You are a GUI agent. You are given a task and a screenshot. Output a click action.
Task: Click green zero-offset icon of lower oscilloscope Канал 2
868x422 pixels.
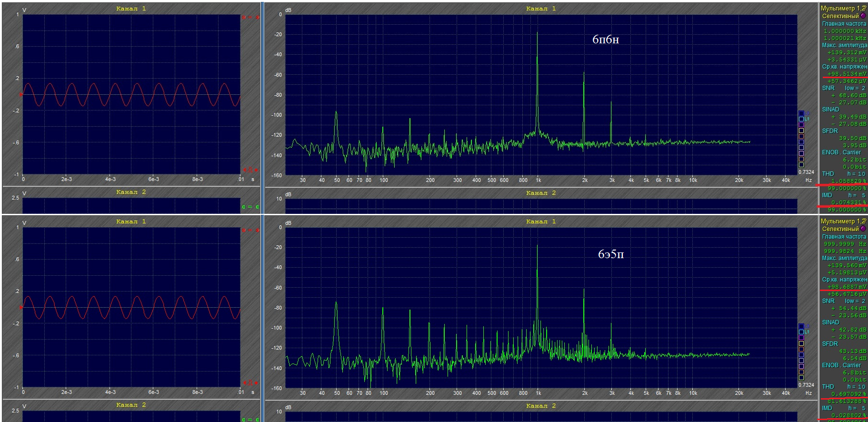pos(250,420)
